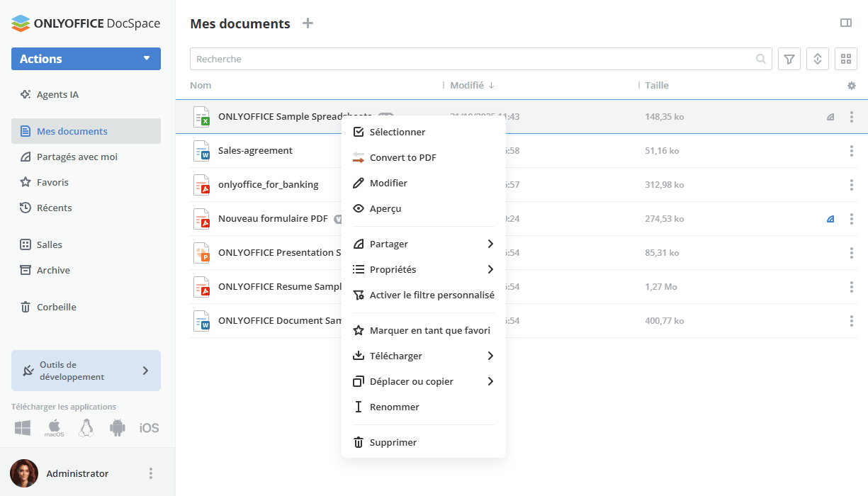
Task: Click the plus icon next to Mes documents
Action: [308, 23]
